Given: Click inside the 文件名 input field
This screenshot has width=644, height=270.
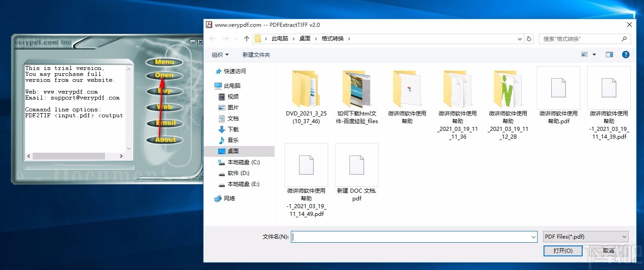Looking at the screenshot, I should 409,236.
